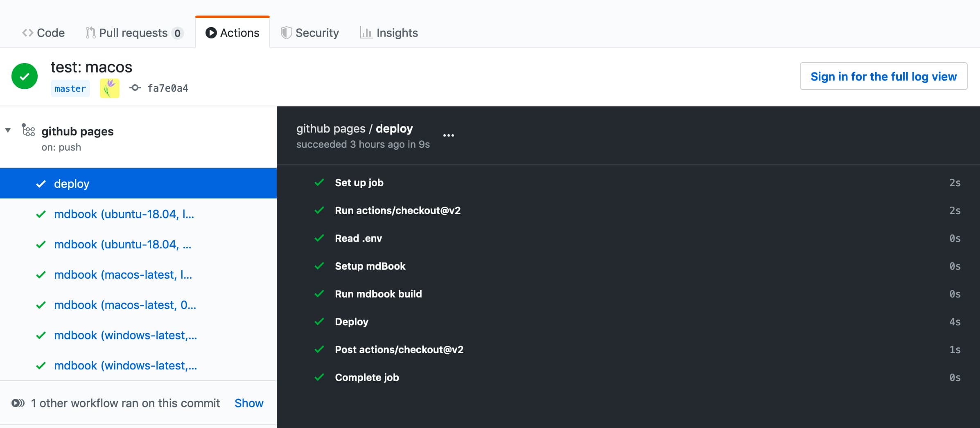The image size is (980, 428).
Task: Select the deploy job in sidebar
Action: pos(72,184)
